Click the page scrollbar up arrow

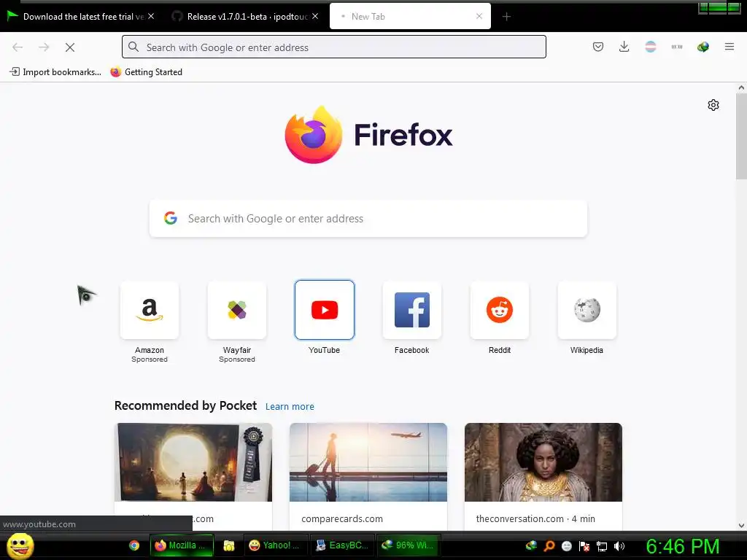coord(741,87)
